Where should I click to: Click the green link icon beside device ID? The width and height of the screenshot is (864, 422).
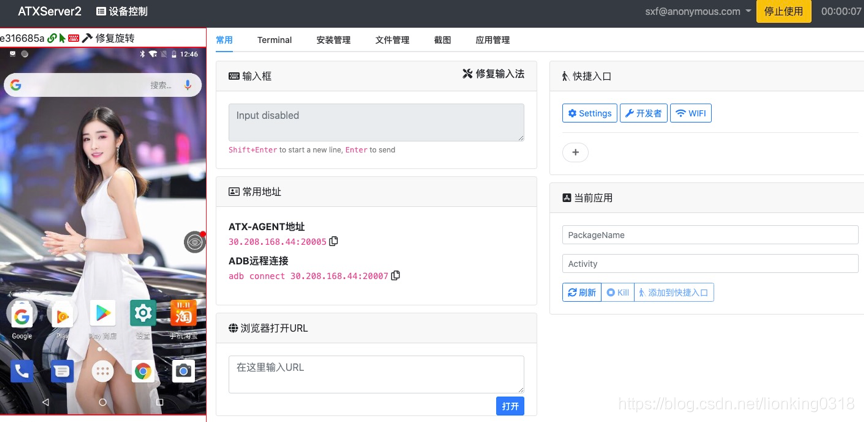tap(51, 38)
